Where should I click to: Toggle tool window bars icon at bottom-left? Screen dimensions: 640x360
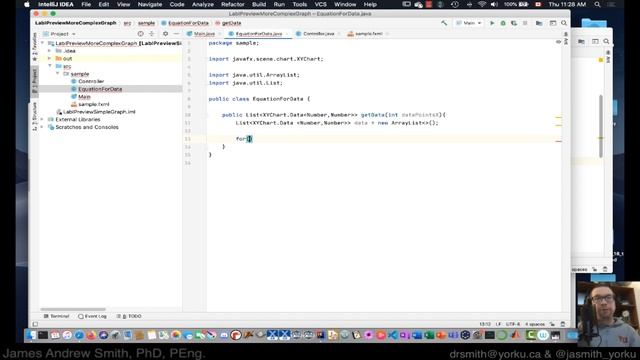(35, 324)
